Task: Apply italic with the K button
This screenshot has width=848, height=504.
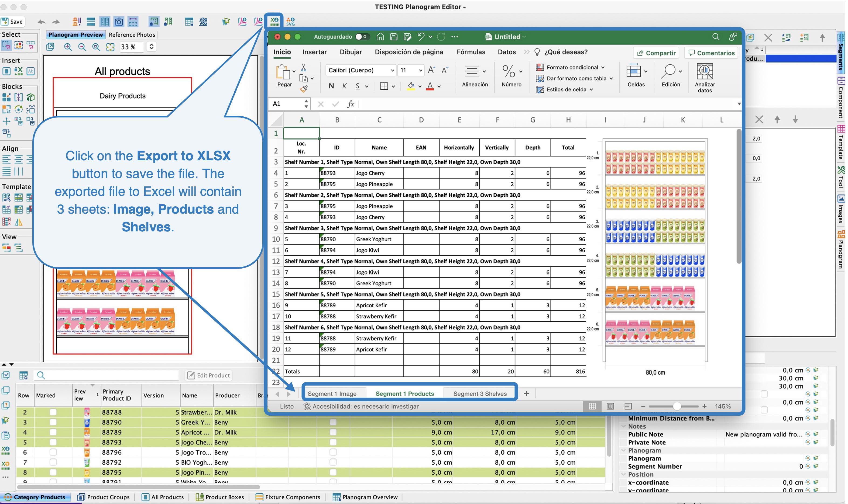Action: click(344, 86)
